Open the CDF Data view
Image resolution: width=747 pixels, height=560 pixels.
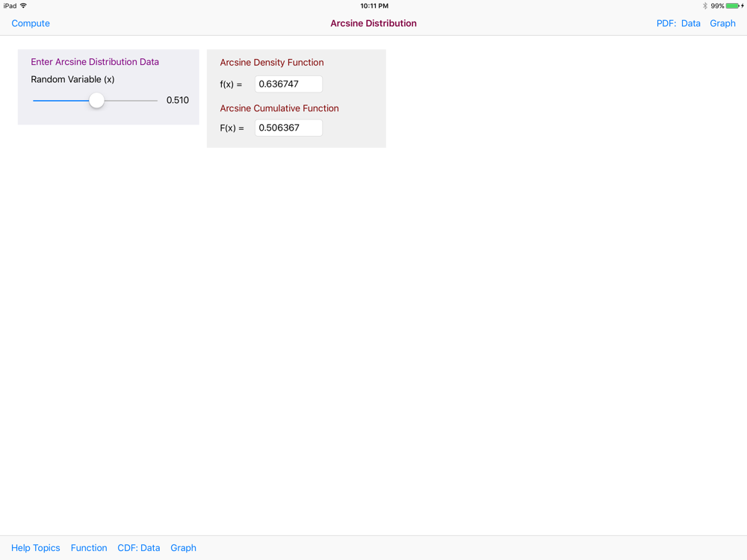(139, 547)
